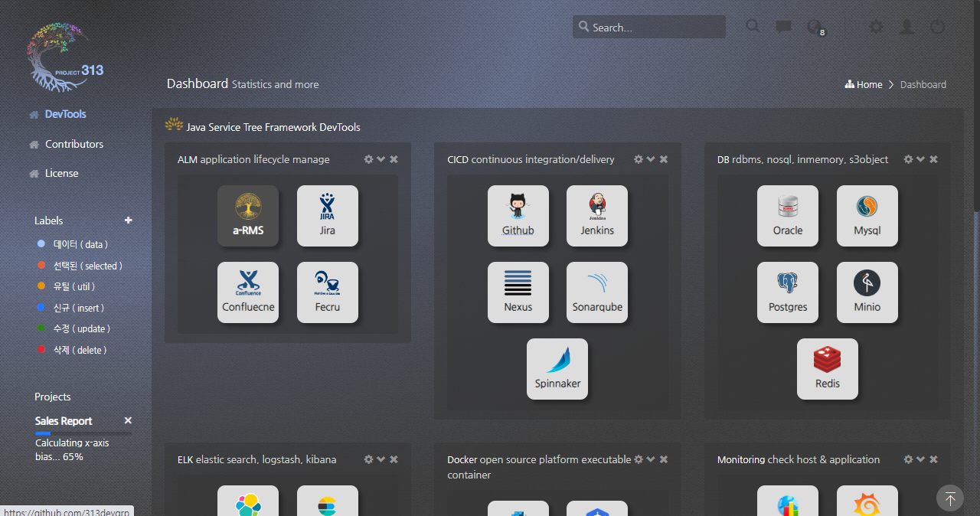The image size is (980, 516).
Task: Open the Mysql tile
Action: point(867,216)
